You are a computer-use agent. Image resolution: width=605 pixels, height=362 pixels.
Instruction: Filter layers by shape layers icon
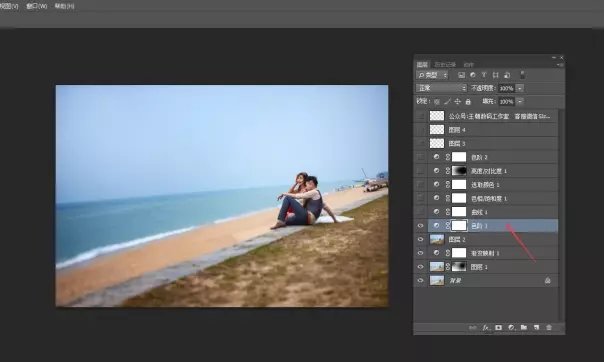495,75
